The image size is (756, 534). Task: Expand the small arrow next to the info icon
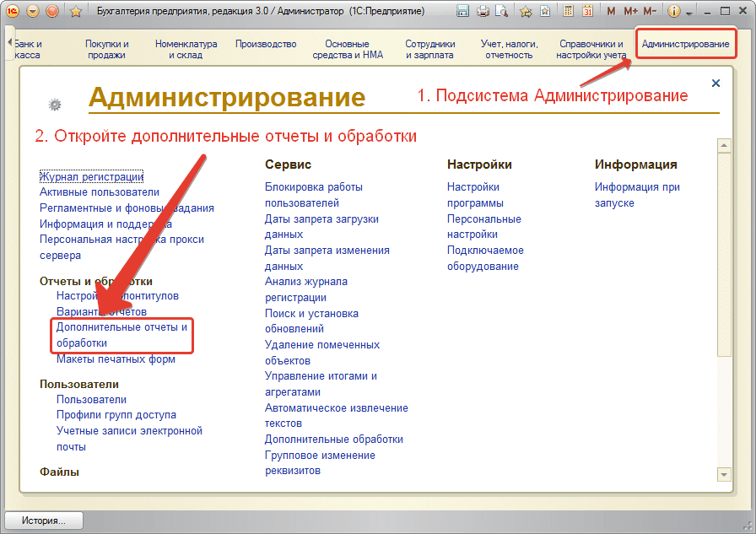pos(689,13)
